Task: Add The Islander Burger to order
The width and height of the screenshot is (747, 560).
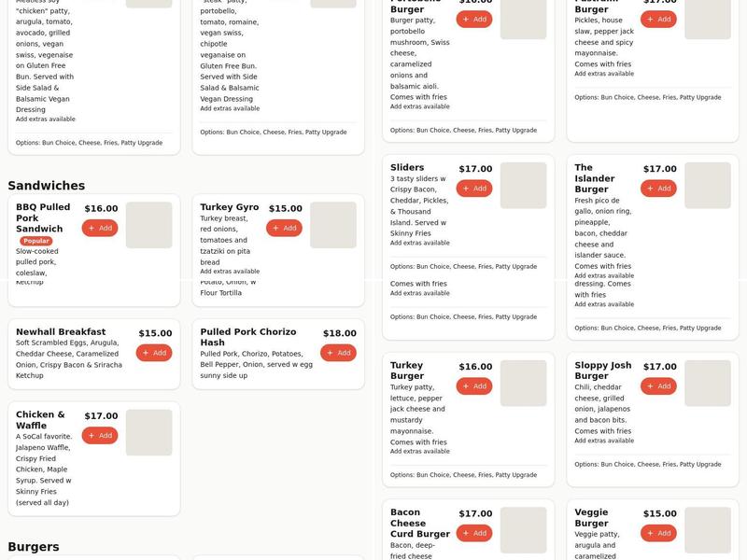Action: click(x=658, y=189)
